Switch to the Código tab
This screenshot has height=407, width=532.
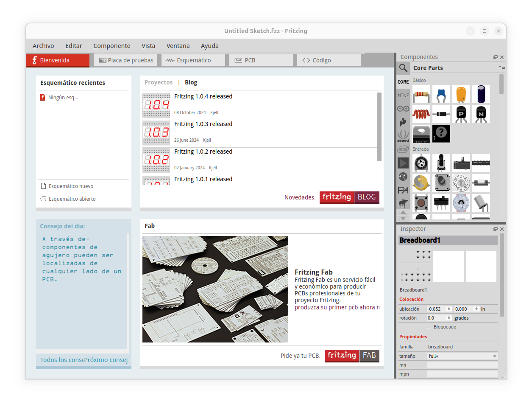point(329,60)
